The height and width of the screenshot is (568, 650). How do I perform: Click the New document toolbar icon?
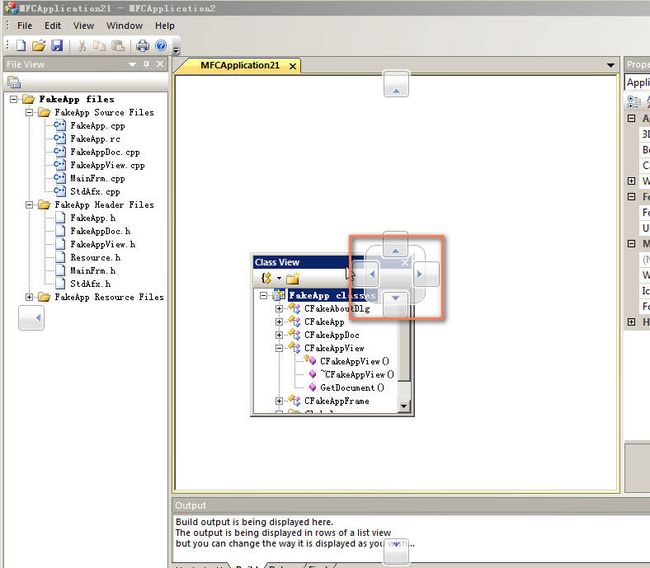tap(21, 45)
